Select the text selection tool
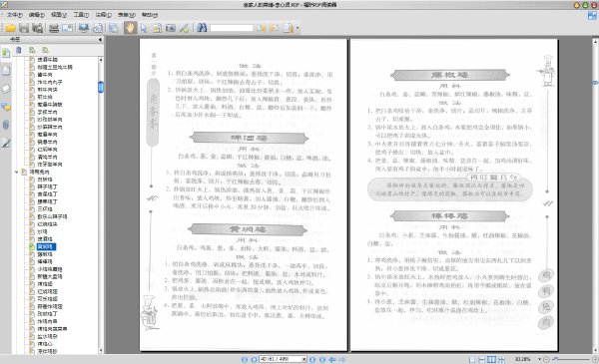The height and width of the screenshot is (364, 599). (157, 28)
